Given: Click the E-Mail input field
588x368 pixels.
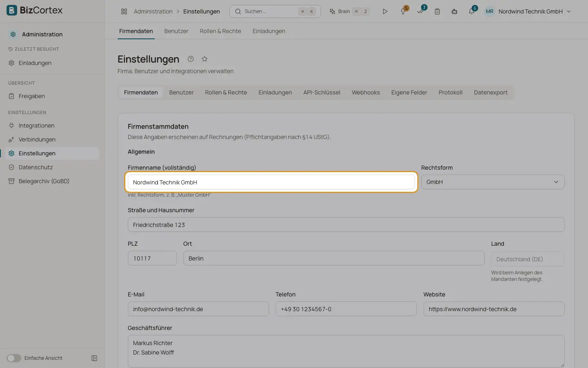Looking at the screenshot, I should click(x=198, y=309).
